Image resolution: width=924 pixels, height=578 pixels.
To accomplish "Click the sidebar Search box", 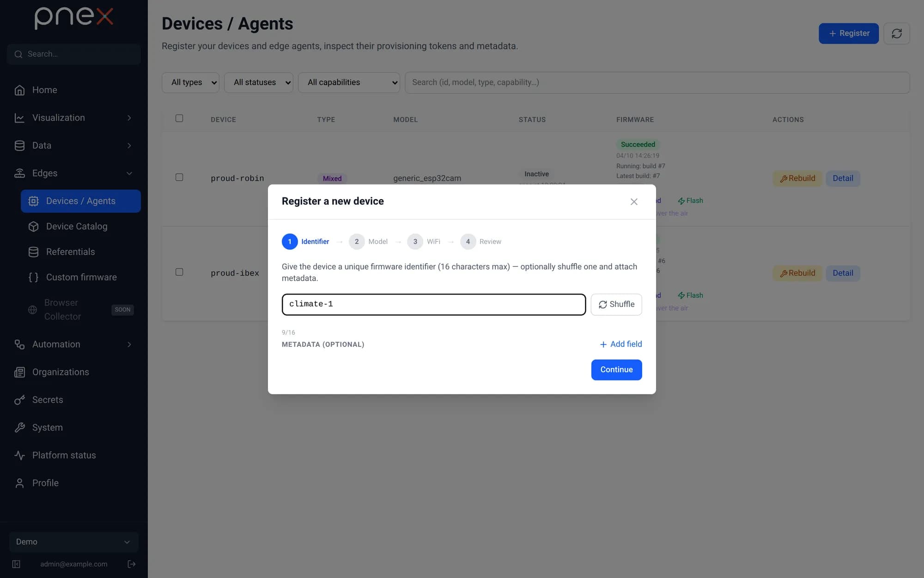I will pos(74,54).
